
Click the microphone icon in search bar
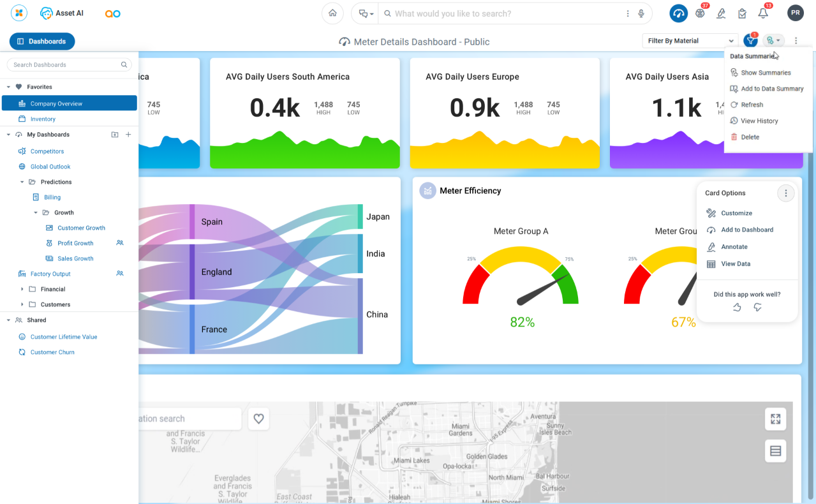click(x=640, y=13)
